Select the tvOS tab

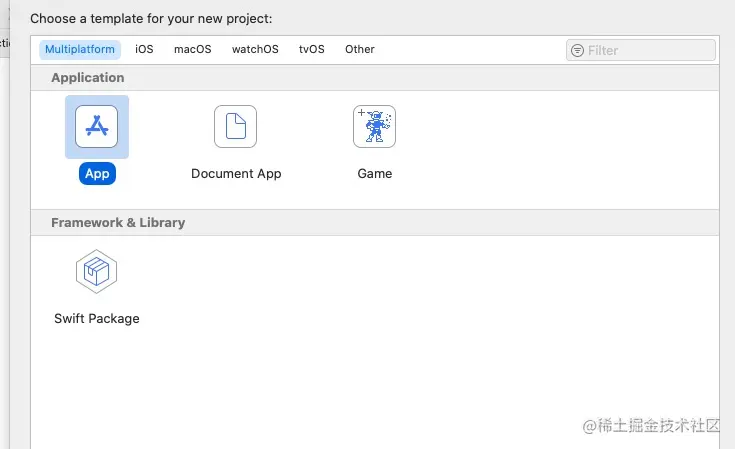click(x=312, y=49)
